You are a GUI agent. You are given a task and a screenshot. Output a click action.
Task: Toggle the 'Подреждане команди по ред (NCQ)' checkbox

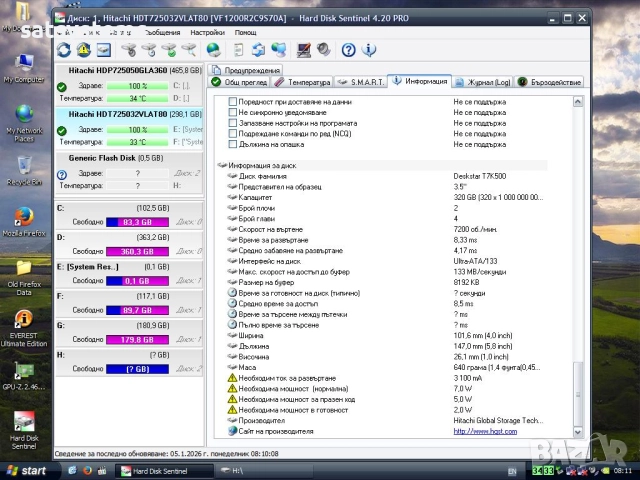[x=233, y=133]
